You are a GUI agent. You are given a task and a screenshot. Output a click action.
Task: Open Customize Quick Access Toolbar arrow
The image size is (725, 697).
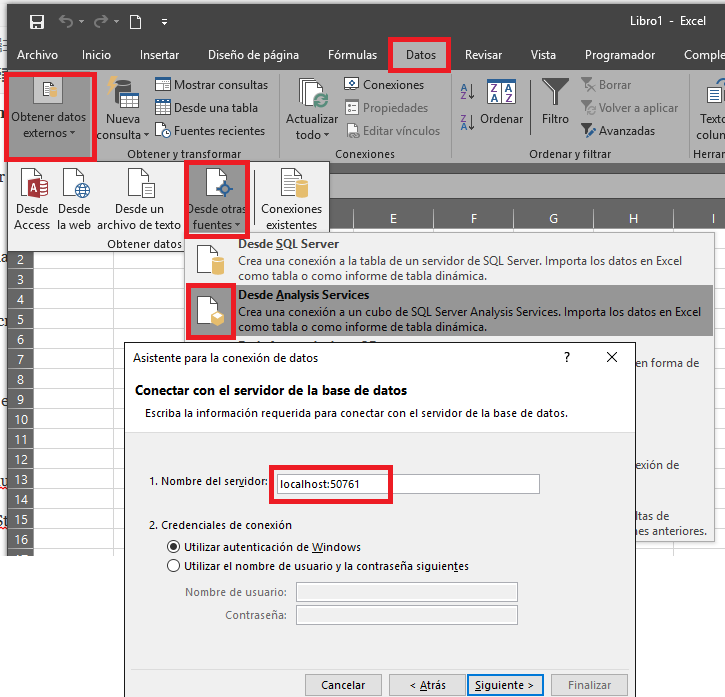[x=164, y=22]
